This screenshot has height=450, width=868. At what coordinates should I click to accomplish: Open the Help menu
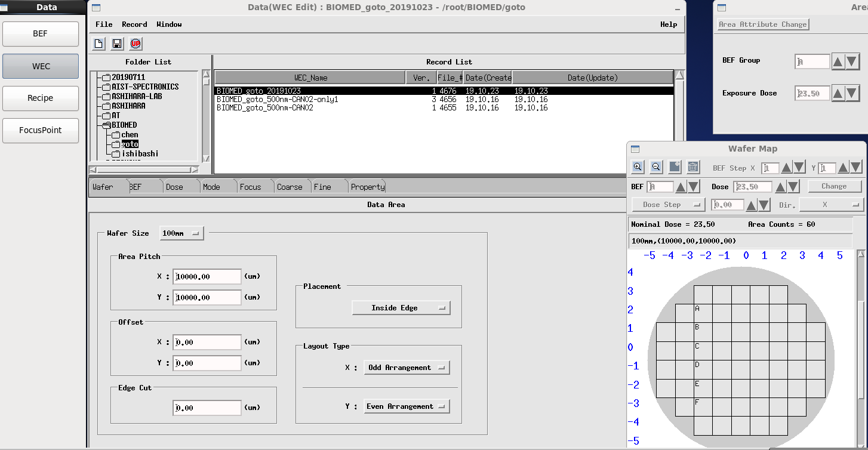[x=669, y=24]
